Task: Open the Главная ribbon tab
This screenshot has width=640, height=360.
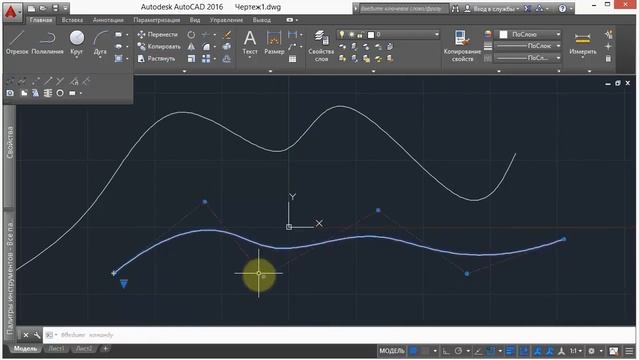Action: click(41, 20)
